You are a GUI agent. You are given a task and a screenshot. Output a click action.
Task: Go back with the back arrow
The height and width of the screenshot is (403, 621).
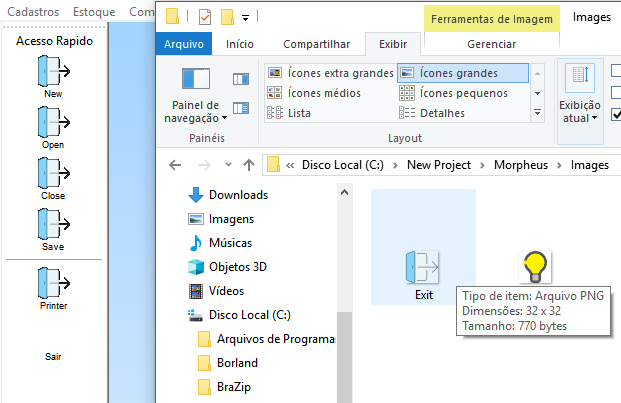[175, 165]
